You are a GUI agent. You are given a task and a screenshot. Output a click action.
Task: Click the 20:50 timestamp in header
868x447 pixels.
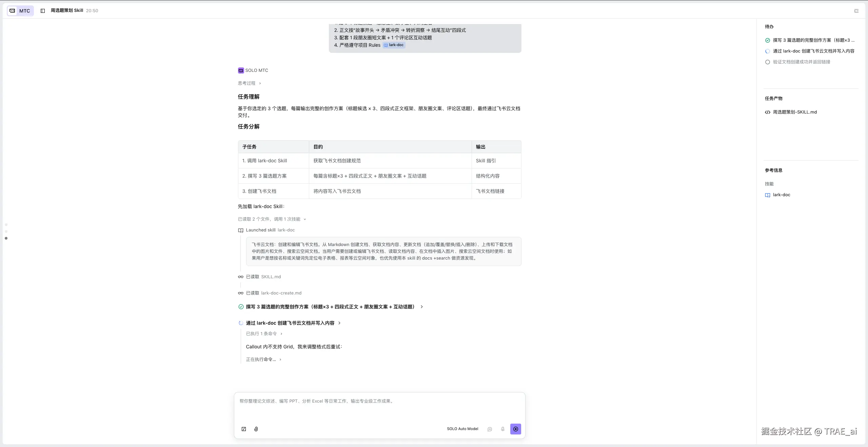click(92, 11)
